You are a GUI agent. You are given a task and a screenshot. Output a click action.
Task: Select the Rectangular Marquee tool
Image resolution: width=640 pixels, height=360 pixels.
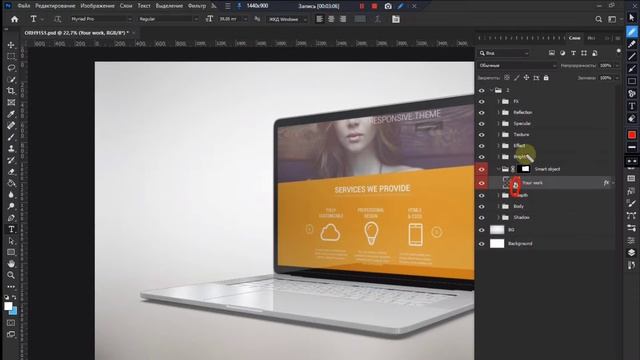coord(11,56)
